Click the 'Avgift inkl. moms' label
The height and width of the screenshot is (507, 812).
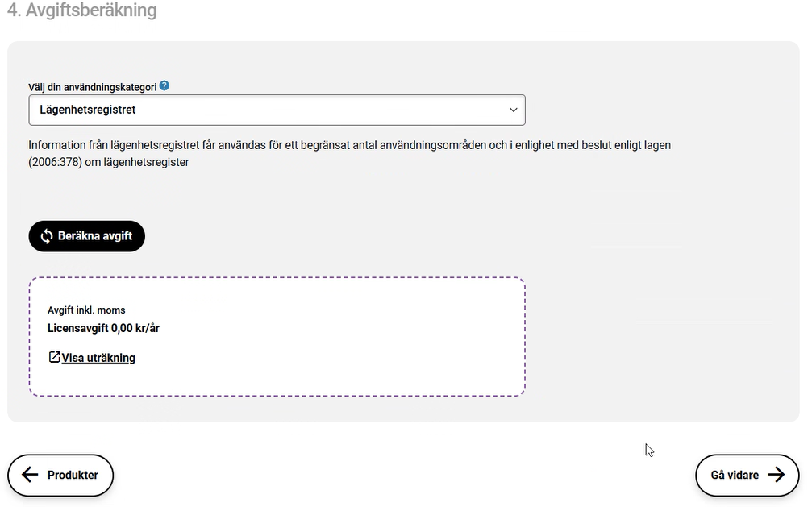[x=86, y=310]
